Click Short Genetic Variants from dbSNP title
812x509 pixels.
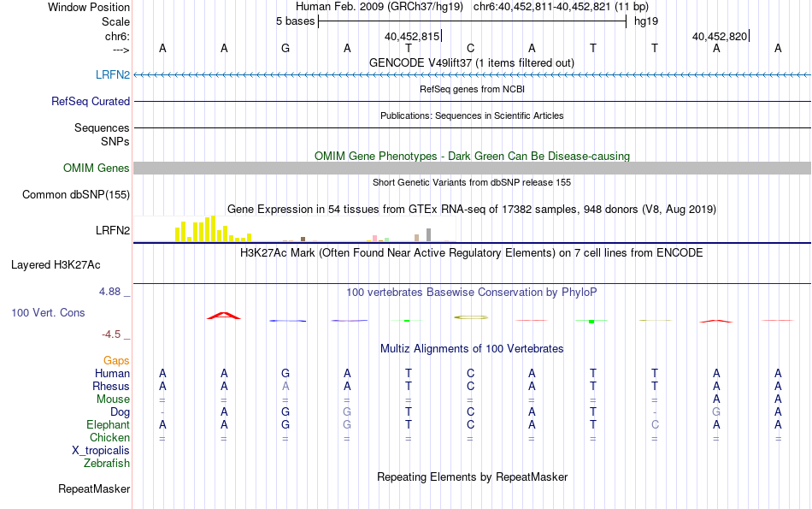point(472,182)
